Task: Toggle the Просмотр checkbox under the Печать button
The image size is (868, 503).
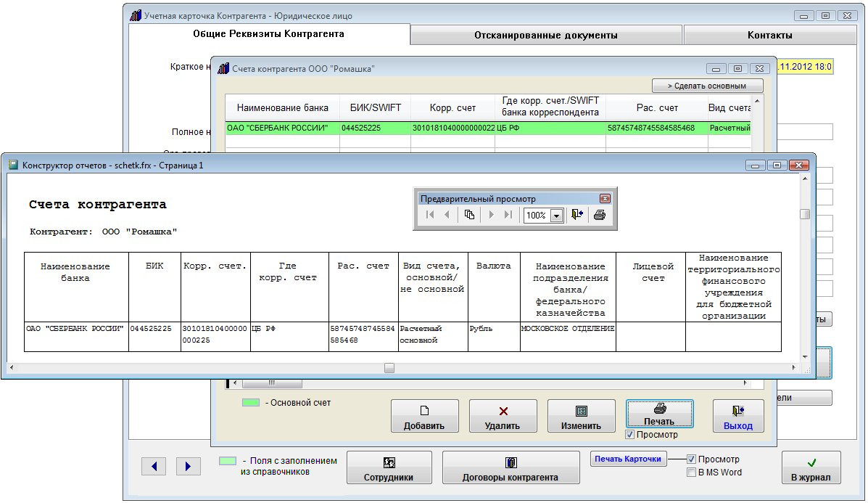Action: click(629, 435)
